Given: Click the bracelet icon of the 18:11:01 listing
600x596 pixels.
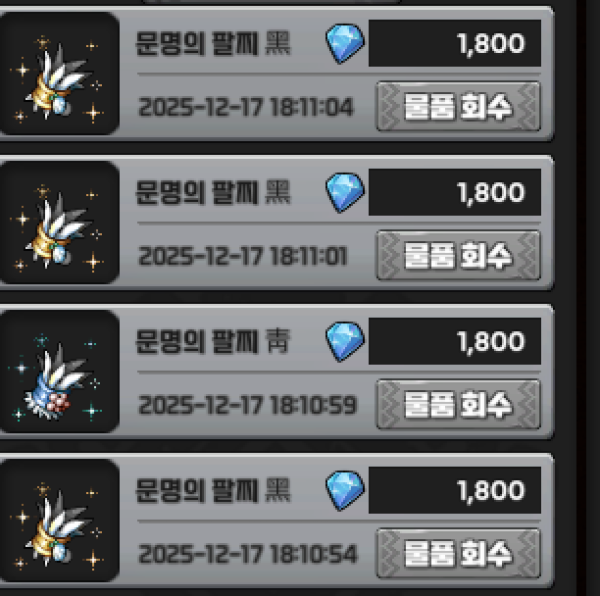Looking at the screenshot, I should (59, 222).
